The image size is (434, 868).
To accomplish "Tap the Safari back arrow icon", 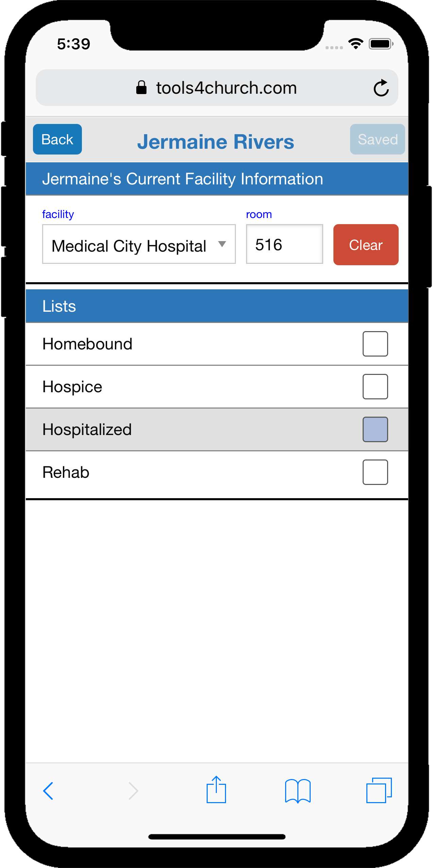I will click(x=48, y=791).
